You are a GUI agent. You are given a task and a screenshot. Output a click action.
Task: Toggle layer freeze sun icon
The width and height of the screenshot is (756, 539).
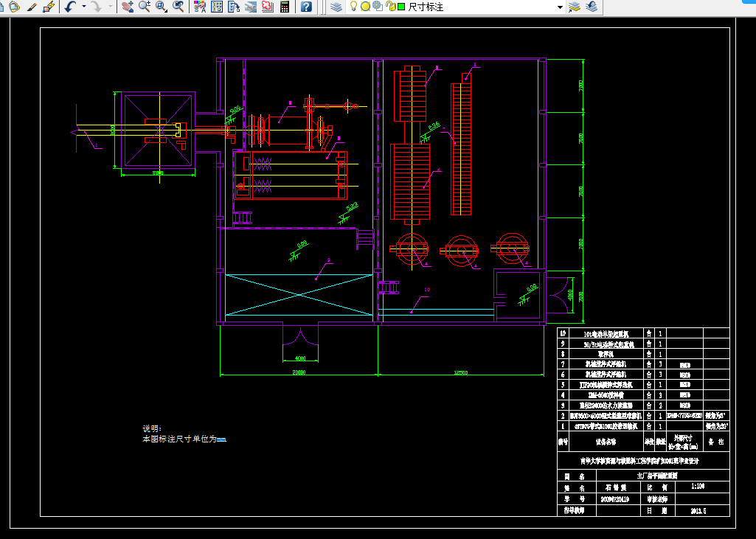366,6
